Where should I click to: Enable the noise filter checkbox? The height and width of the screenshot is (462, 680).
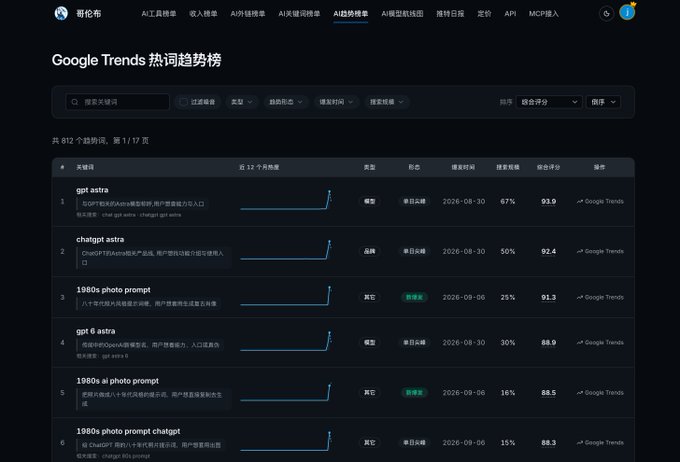(183, 102)
